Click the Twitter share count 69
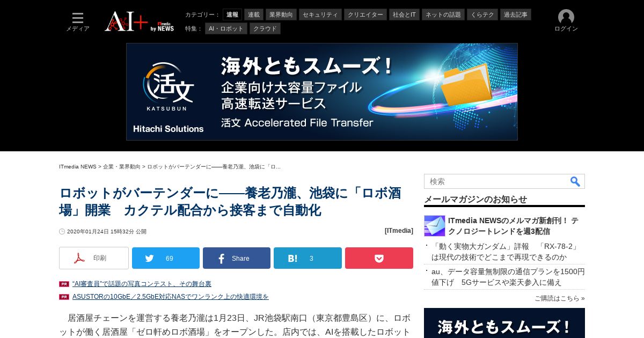The image size is (644, 338). 170,259
